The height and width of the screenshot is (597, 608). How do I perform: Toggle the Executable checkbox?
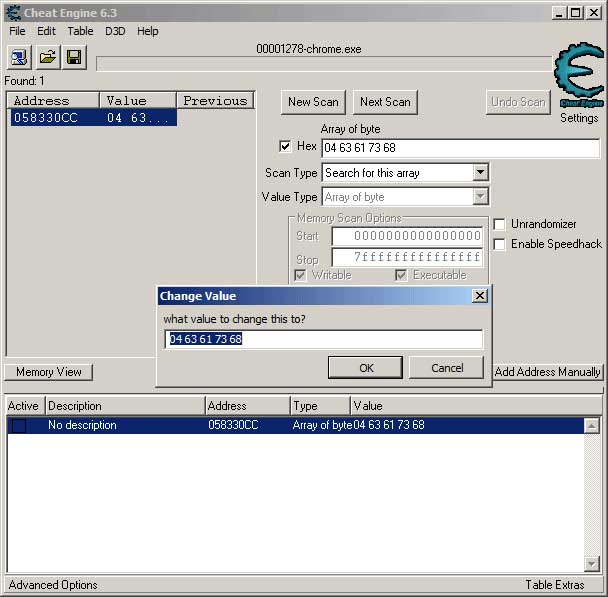click(401, 276)
